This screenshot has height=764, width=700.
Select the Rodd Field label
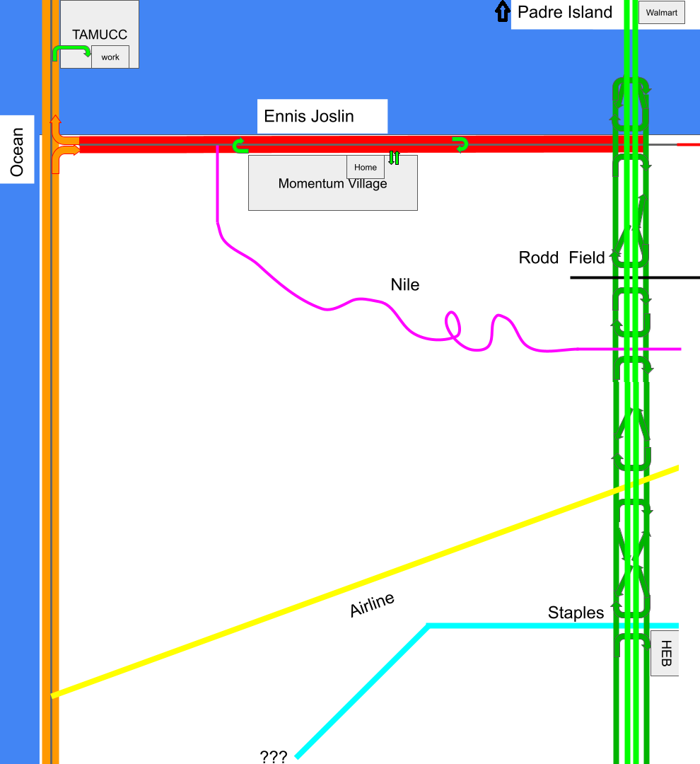[561, 257]
